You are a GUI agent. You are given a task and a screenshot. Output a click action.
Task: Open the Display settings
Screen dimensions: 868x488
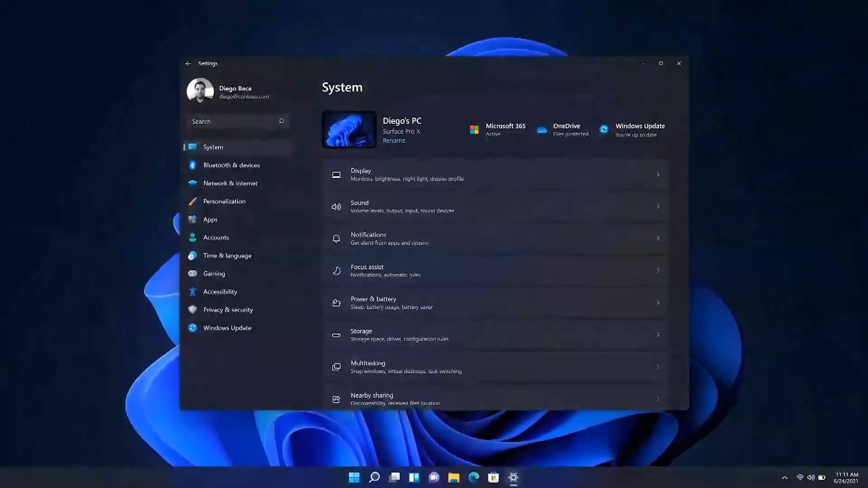tap(495, 174)
